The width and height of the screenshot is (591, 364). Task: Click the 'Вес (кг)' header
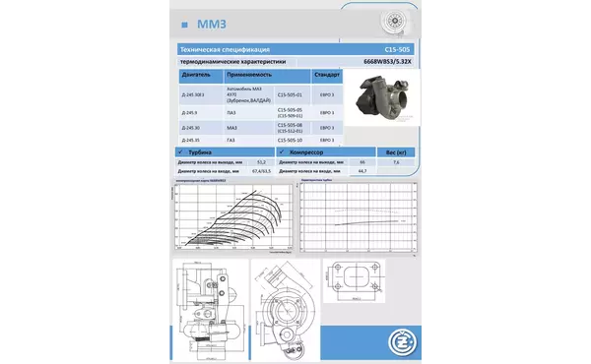coord(396,152)
